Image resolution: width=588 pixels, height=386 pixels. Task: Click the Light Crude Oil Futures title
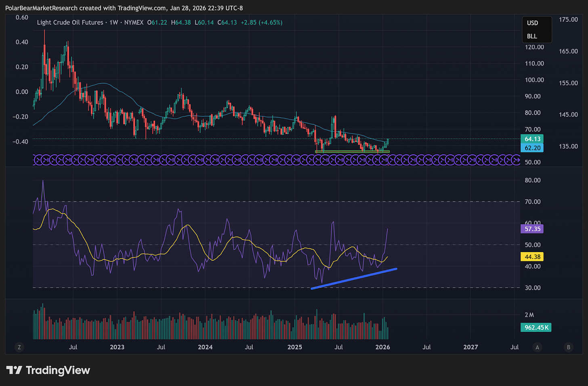coord(70,23)
